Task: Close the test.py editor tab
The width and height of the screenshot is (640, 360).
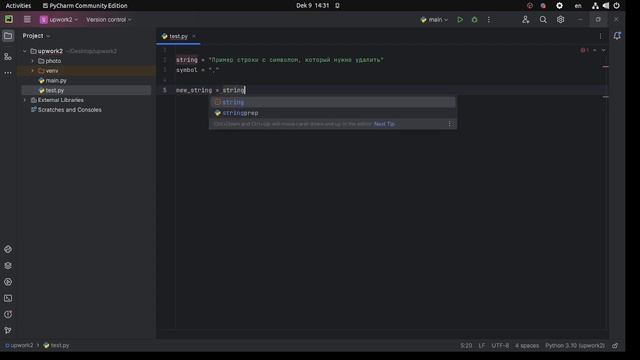Action: pos(194,36)
